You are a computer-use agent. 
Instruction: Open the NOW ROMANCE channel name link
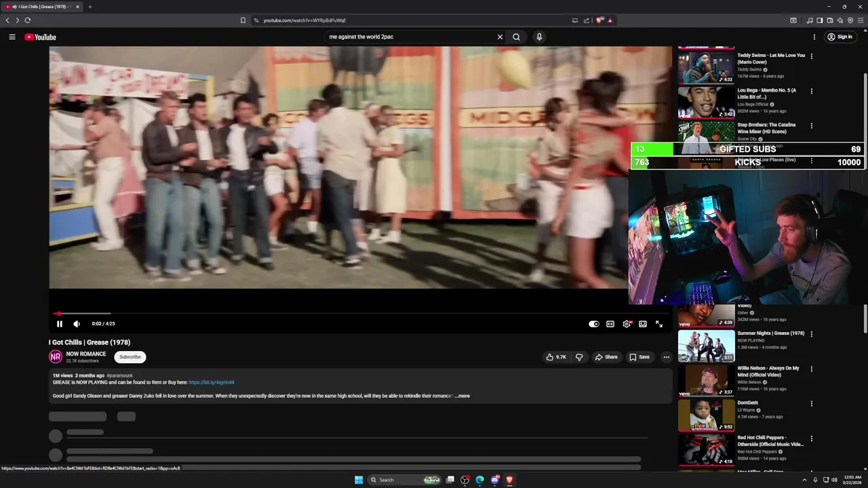coord(86,354)
